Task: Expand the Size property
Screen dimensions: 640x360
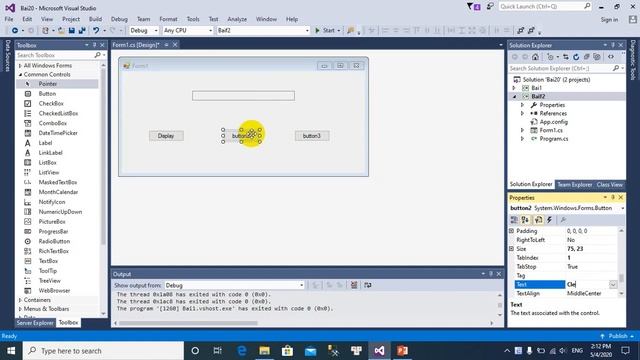Action: pos(511,249)
